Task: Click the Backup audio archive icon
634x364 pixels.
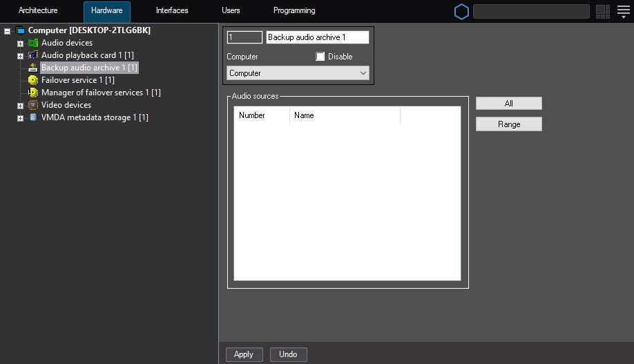Action: [x=32, y=68]
